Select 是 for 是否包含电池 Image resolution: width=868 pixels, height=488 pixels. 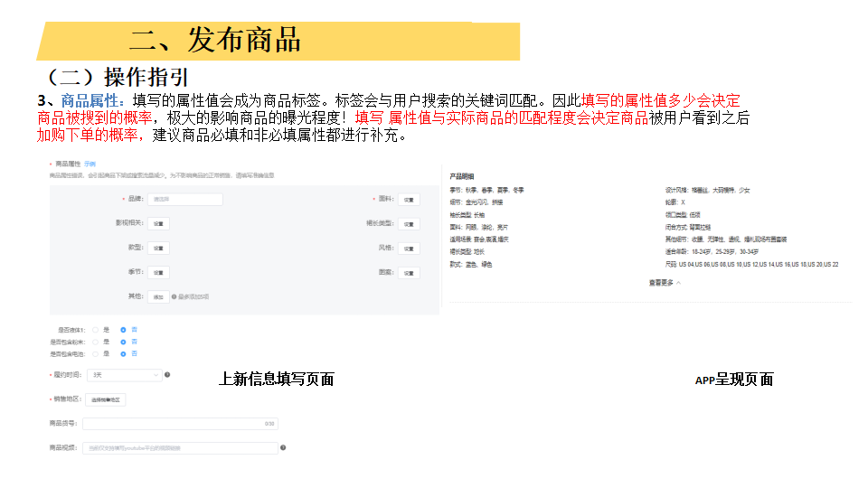(x=95, y=354)
